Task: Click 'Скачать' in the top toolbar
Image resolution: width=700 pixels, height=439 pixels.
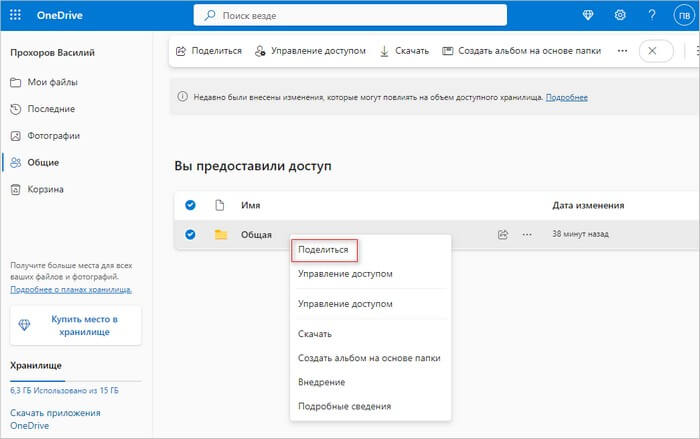Action: [404, 51]
